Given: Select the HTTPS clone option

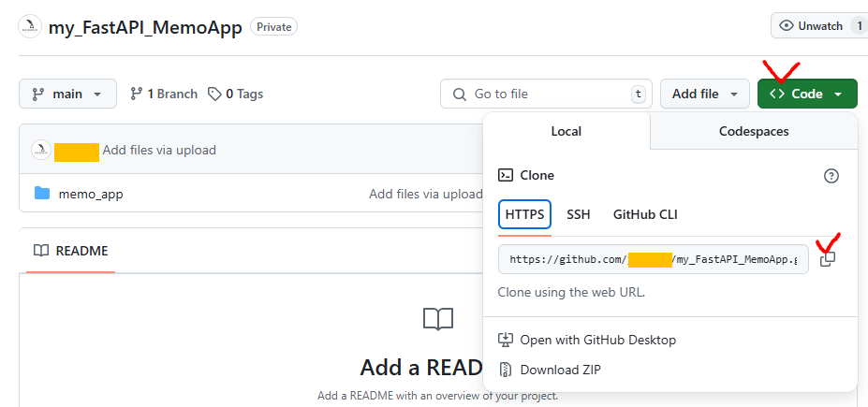Looking at the screenshot, I should tap(524, 214).
